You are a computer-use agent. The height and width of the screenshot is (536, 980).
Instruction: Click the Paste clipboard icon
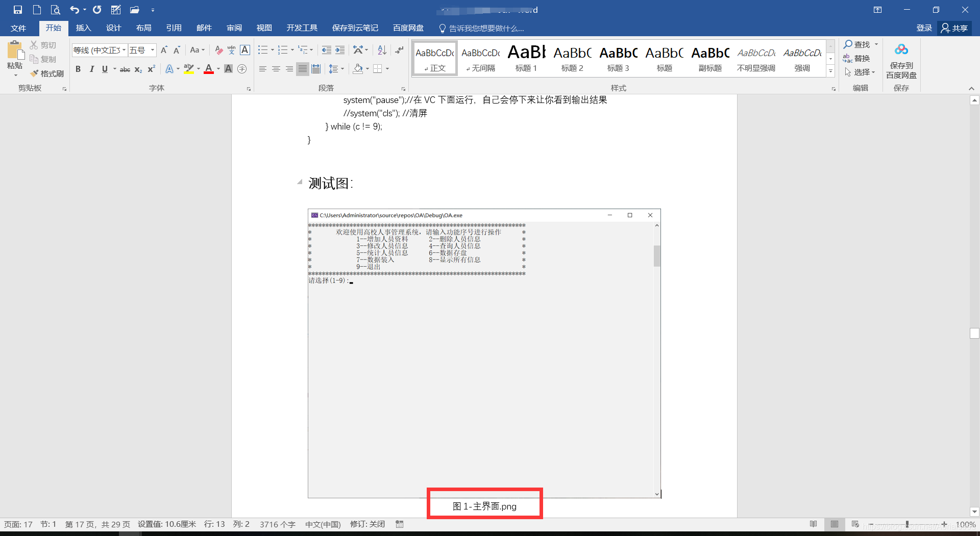point(15,50)
